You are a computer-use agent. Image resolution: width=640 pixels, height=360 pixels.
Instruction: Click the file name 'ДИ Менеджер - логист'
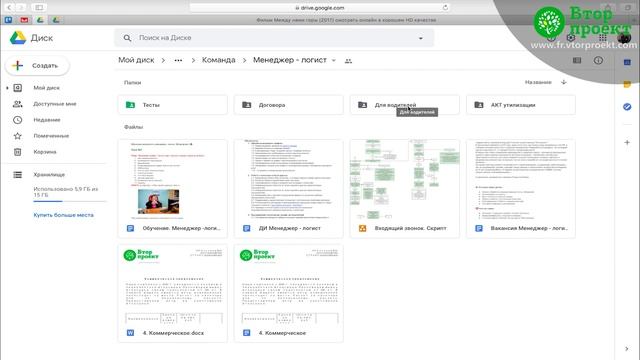coord(289,228)
